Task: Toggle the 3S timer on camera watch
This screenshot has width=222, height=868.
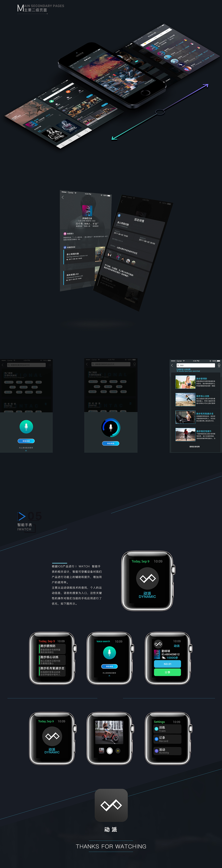Action: click(118, 751)
